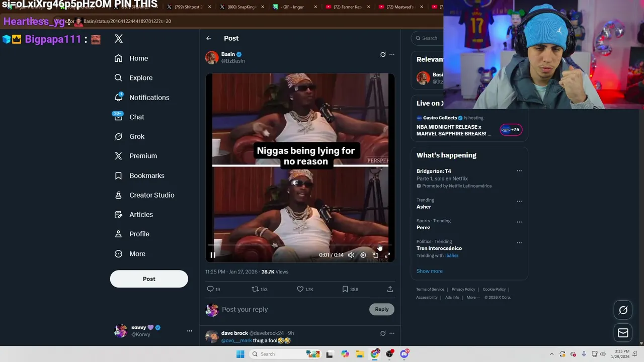Repost the post with 153 reposts

(260, 289)
